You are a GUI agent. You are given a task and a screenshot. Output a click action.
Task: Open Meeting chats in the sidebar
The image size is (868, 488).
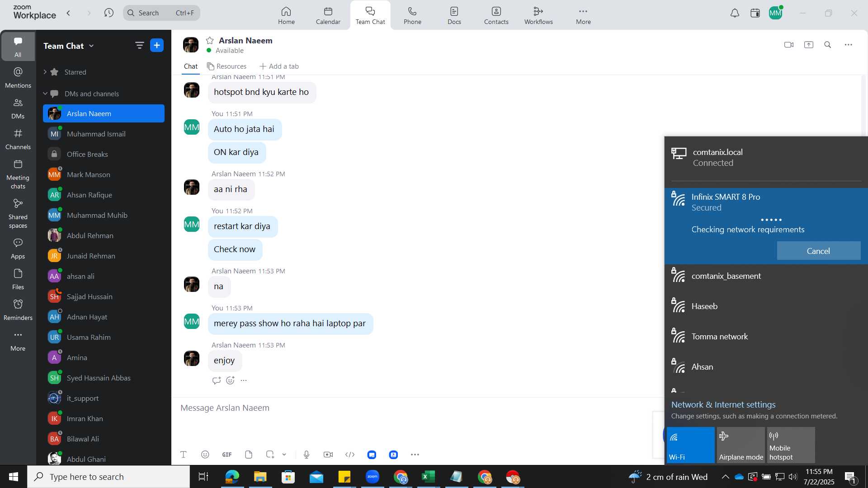coord(18,174)
